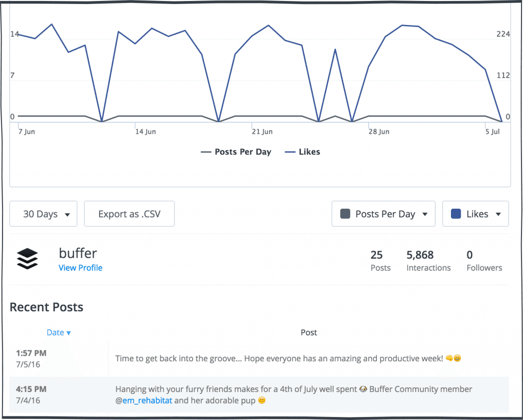Click the 25 Posts statistic
The image size is (523, 420).
pyautogui.click(x=380, y=260)
